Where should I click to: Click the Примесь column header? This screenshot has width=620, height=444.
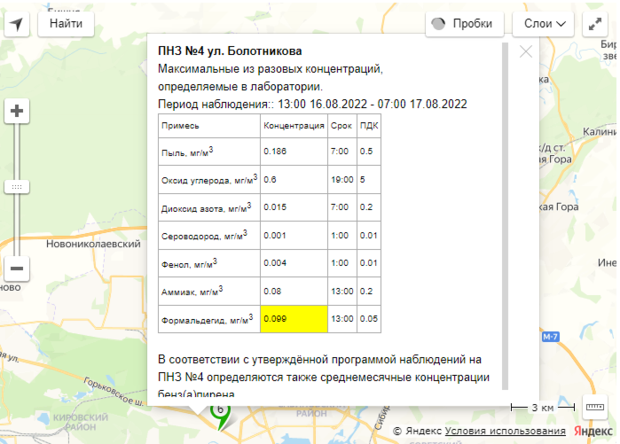click(181, 126)
